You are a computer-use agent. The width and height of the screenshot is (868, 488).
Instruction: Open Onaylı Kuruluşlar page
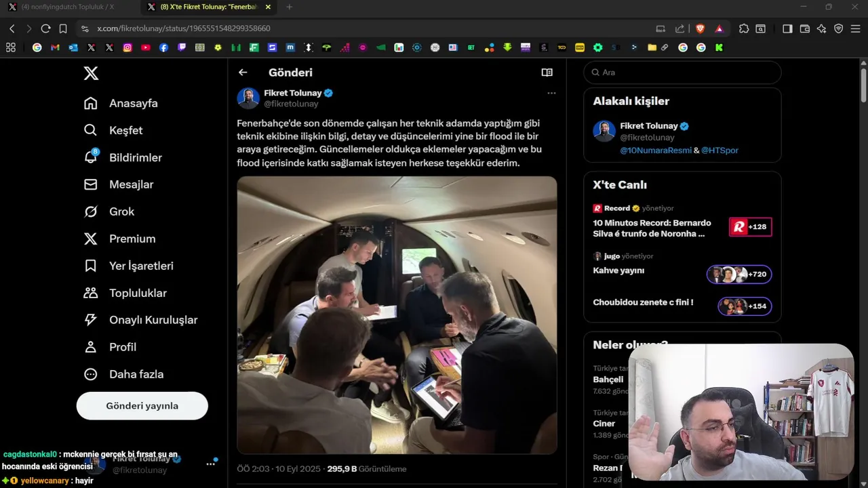tap(141, 320)
